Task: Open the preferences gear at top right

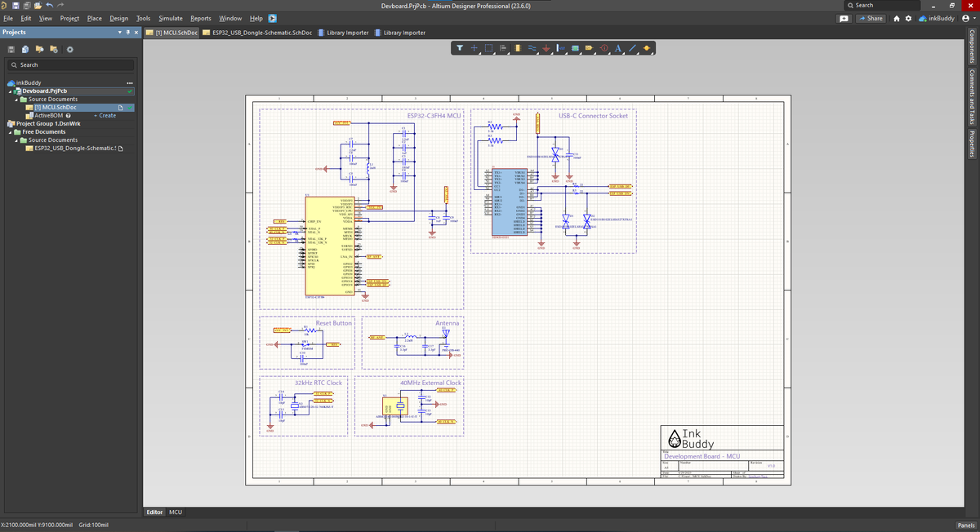Action: coord(909,18)
